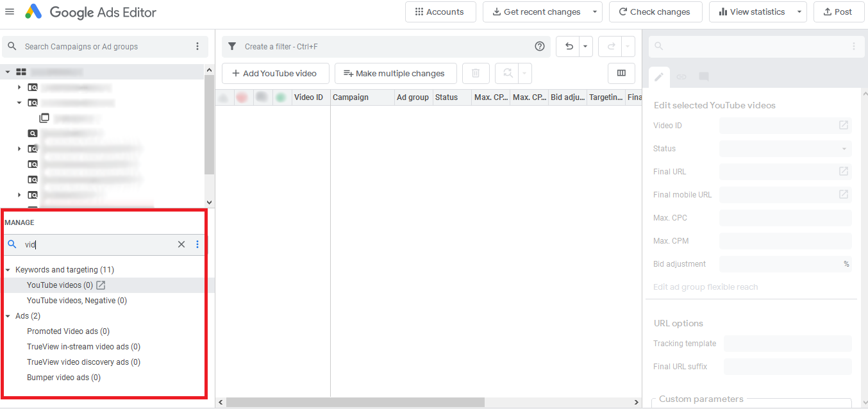Image resolution: width=868 pixels, height=409 pixels.
Task: Collapse Keywords and targeting section
Action: (x=8, y=270)
